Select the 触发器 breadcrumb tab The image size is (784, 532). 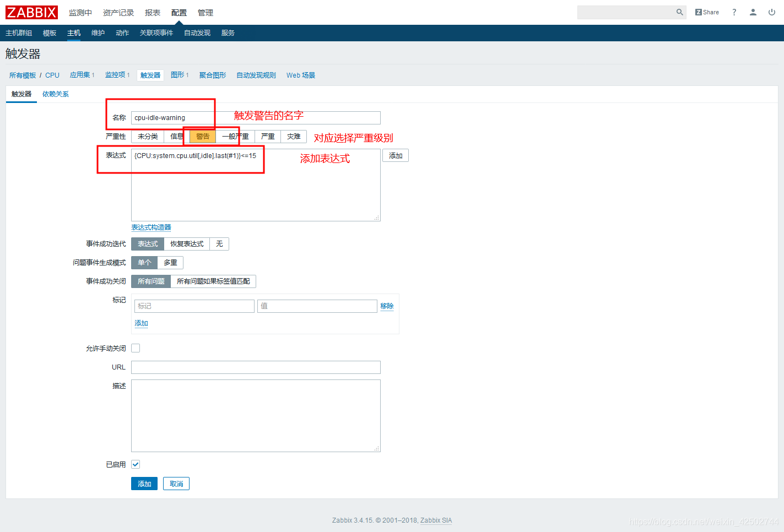[150, 75]
